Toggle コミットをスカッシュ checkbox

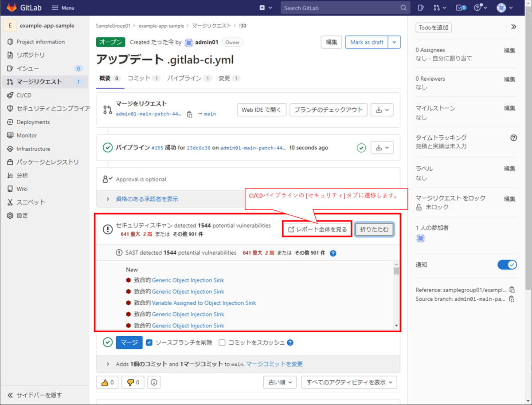[x=222, y=342]
